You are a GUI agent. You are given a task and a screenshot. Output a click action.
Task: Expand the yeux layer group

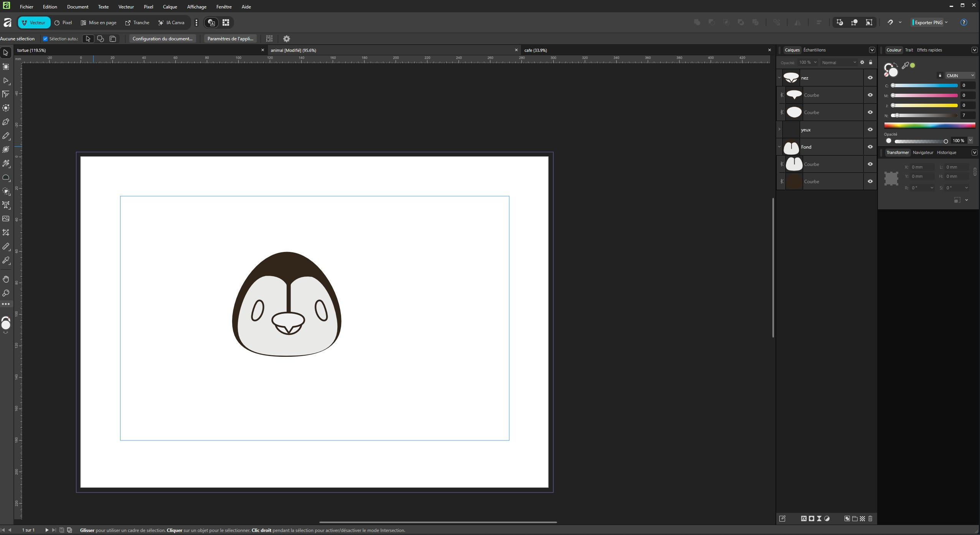(779, 129)
